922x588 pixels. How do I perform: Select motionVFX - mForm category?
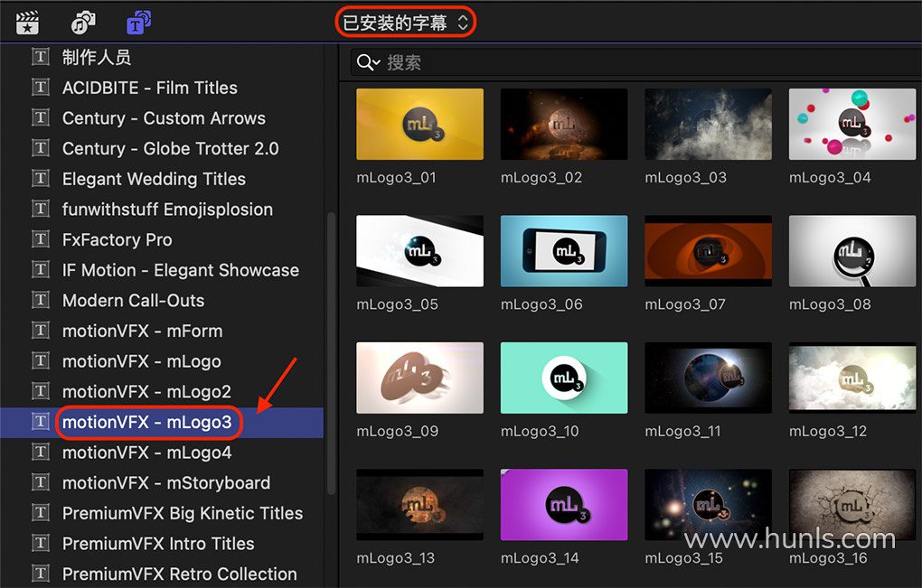(x=162, y=331)
